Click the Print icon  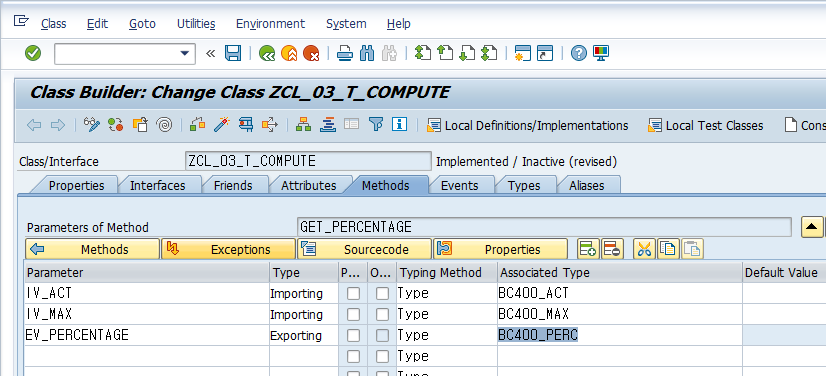(x=345, y=53)
